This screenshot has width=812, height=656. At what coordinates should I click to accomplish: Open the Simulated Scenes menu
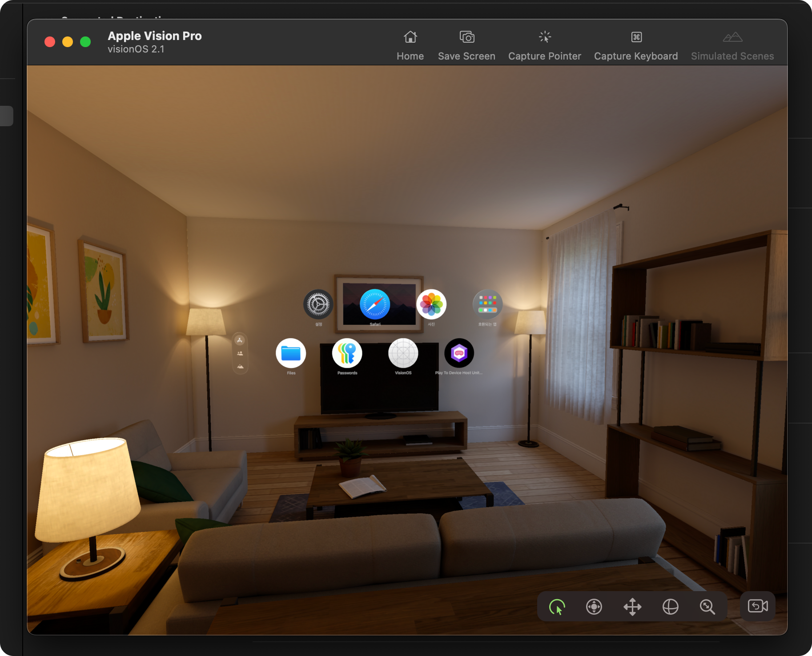(x=732, y=46)
